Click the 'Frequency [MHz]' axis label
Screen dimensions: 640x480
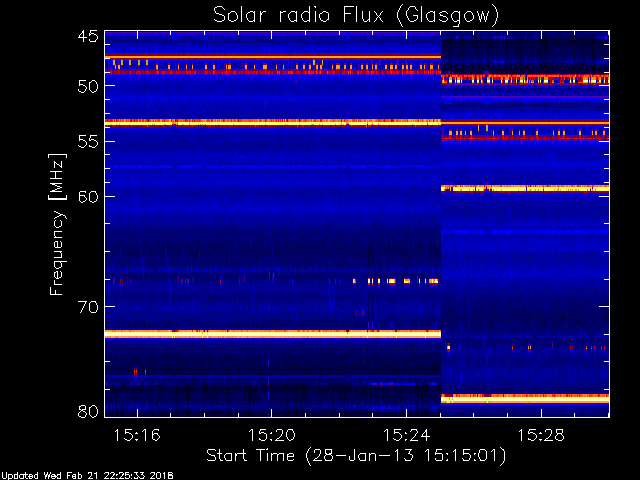[x=58, y=224]
